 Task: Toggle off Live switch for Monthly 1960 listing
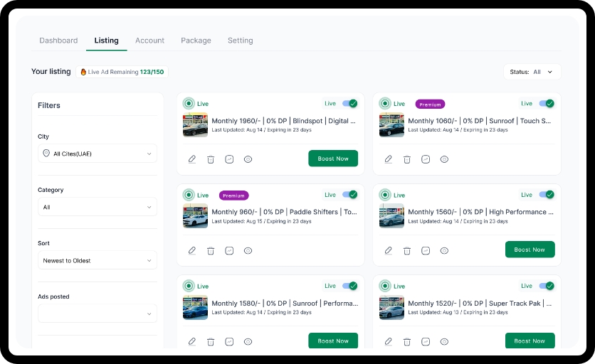(x=349, y=104)
